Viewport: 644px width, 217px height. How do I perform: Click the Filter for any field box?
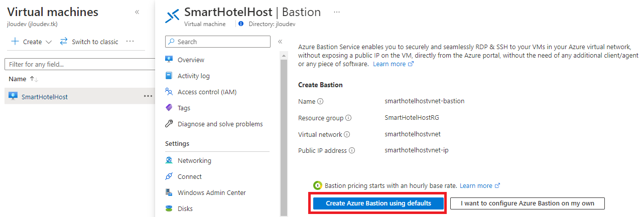click(80, 64)
